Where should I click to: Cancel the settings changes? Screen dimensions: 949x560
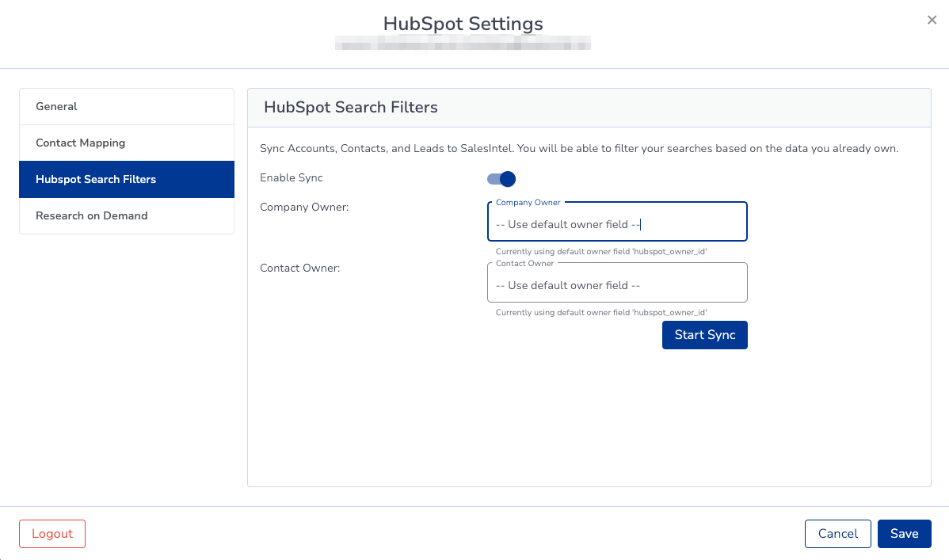837,533
